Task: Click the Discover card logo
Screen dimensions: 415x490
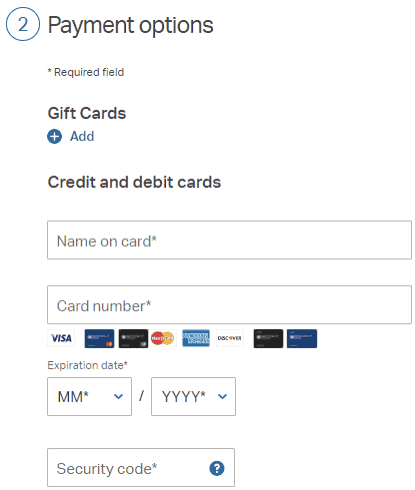Action: (230, 338)
